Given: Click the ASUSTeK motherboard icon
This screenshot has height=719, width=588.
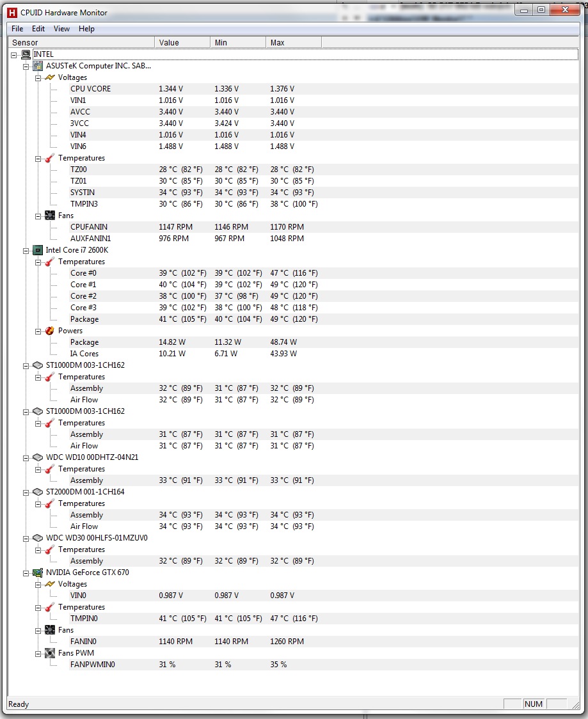Looking at the screenshot, I should point(38,66).
